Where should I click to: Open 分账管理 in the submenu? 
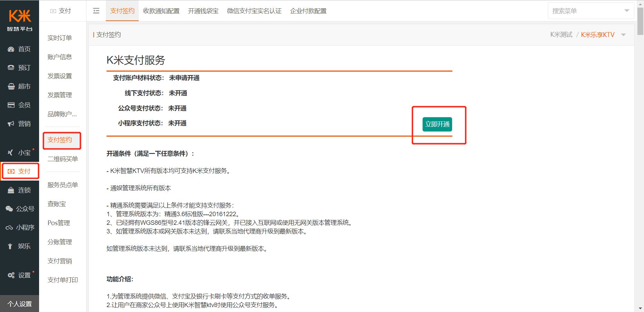(59, 242)
